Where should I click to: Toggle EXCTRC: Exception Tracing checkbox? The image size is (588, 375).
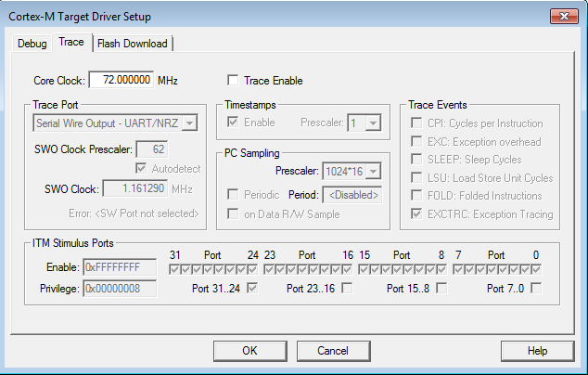(x=416, y=214)
